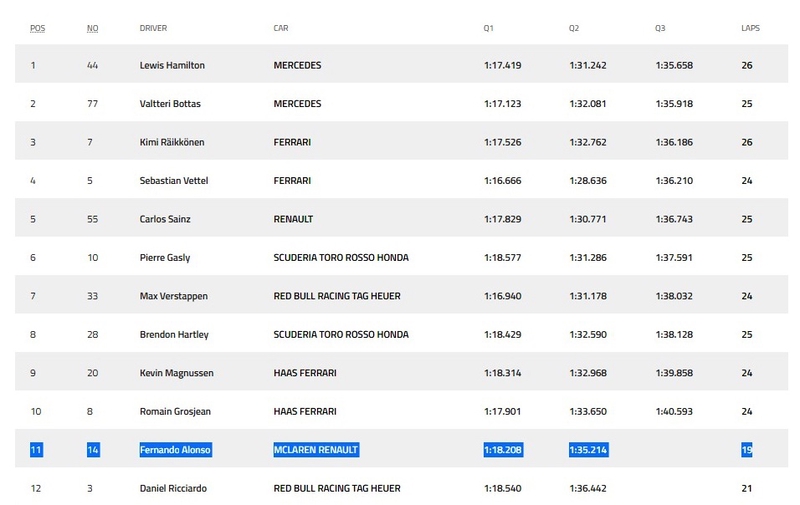Click the LAPS column header
This screenshot has width=800, height=505.
click(750, 28)
